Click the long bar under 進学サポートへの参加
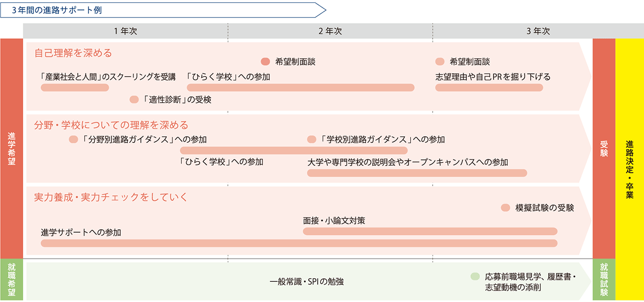The image size is (644, 302). 299,243
